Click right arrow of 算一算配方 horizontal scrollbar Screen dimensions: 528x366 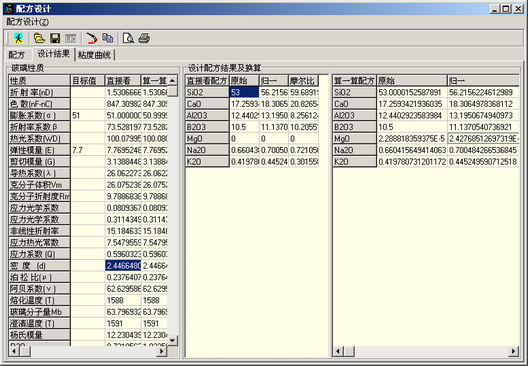click(513, 352)
